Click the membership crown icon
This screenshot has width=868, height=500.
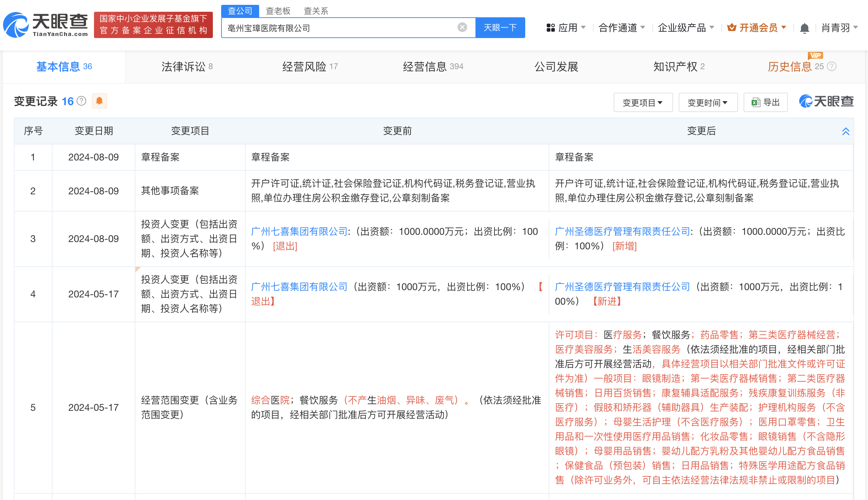[x=732, y=27]
